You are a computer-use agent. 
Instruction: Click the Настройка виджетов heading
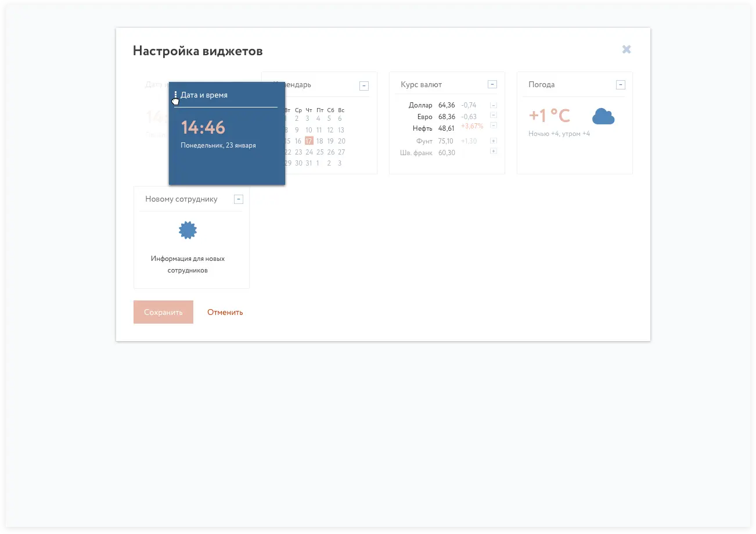click(x=198, y=51)
